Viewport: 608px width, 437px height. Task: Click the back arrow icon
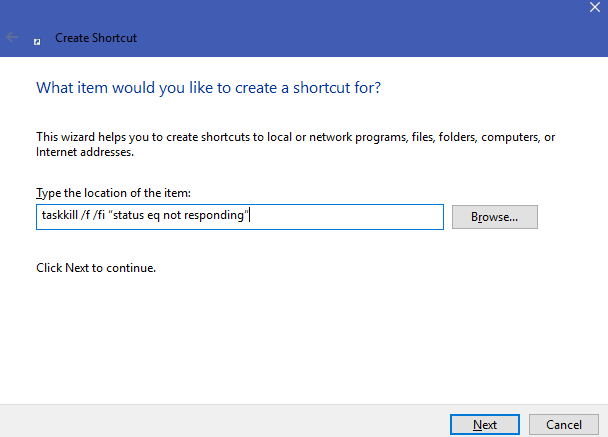pos(12,38)
